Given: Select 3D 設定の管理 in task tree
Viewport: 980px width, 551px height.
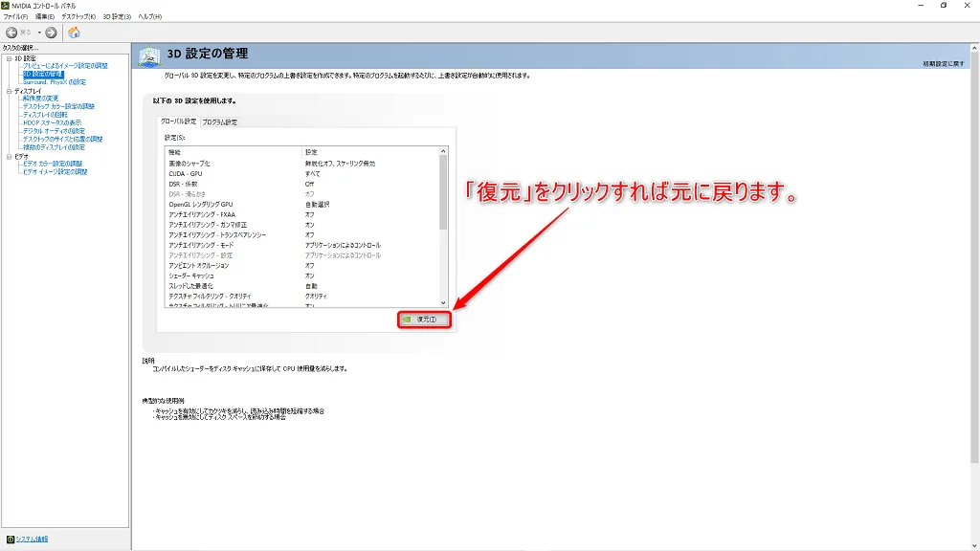Looking at the screenshot, I should click(x=43, y=74).
